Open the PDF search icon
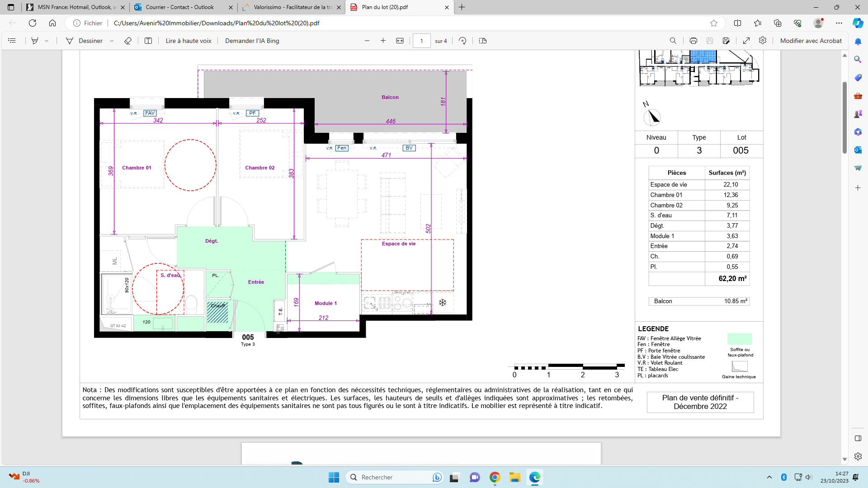Viewport: 868px width, 488px height. (673, 41)
